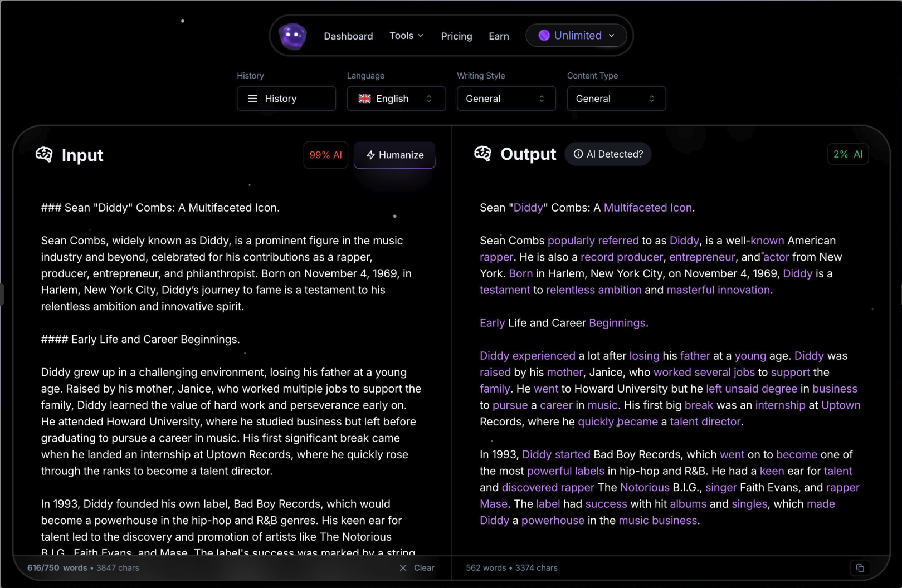The height and width of the screenshot is (588, 902).
Task: Go to the Pricing page
Action: [456, 36]
